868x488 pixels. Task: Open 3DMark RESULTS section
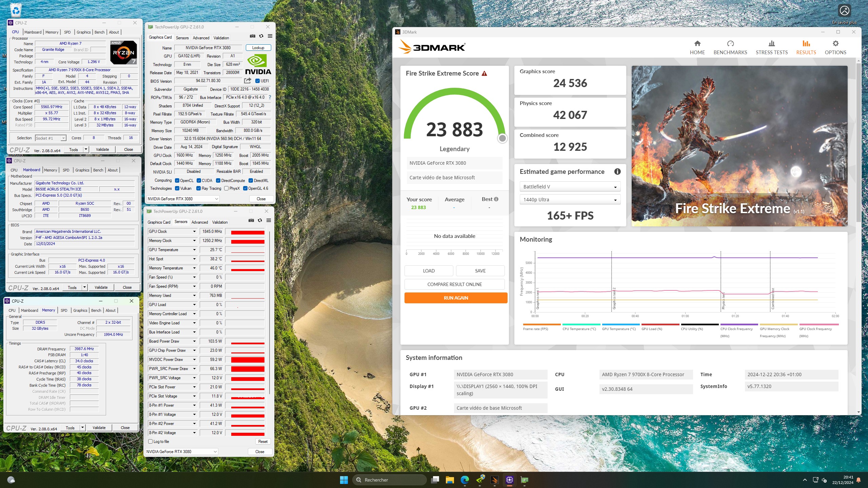[x=806, y=47]
